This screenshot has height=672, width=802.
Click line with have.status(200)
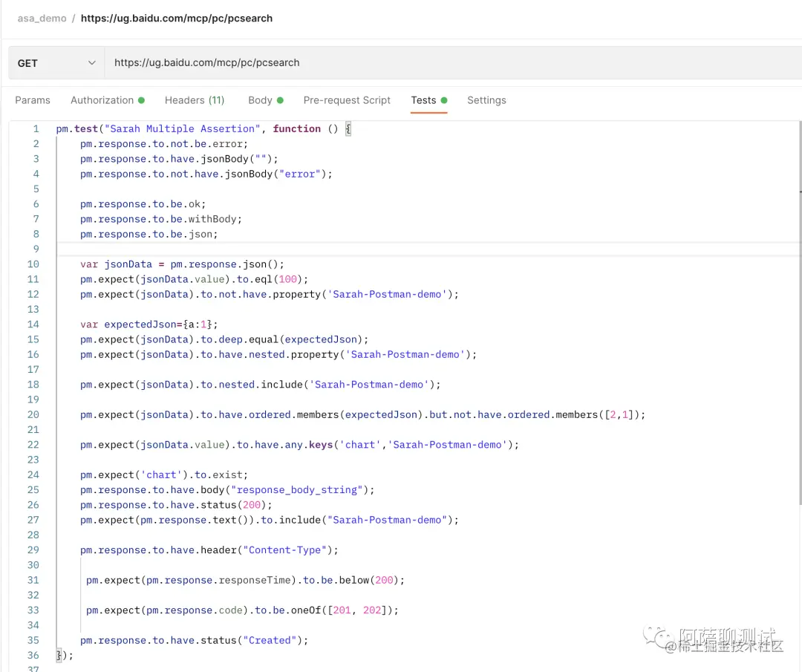[x=176, y=505]
